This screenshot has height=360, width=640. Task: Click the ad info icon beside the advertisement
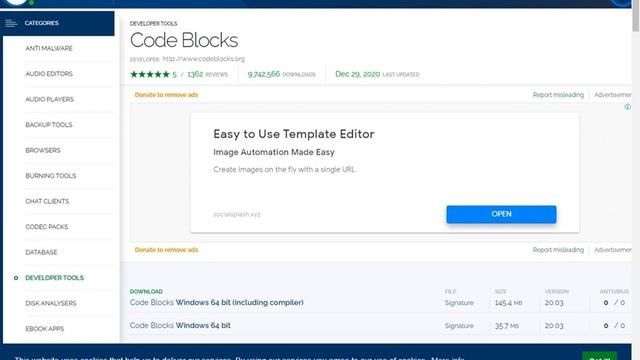(627, 107)
